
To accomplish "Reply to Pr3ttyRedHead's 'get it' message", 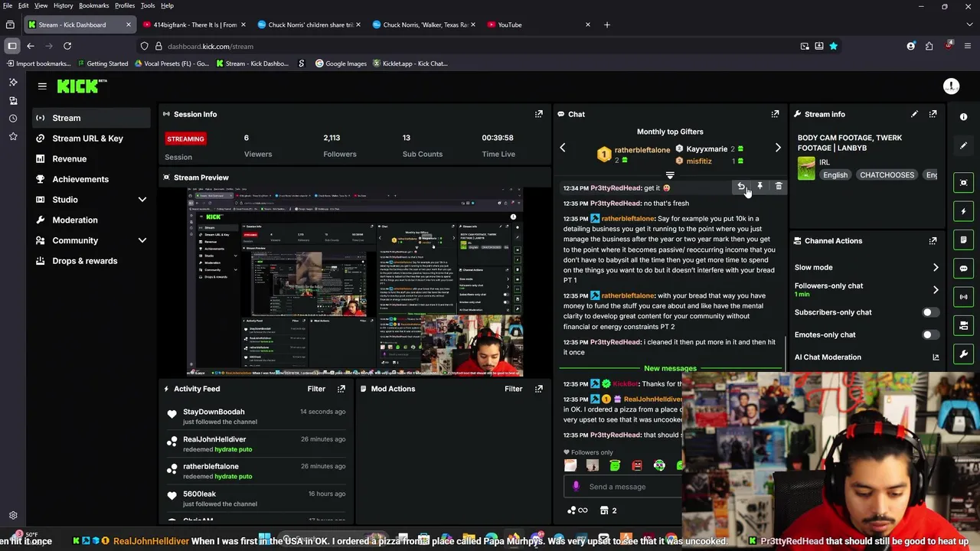I will tap(741, 186).
